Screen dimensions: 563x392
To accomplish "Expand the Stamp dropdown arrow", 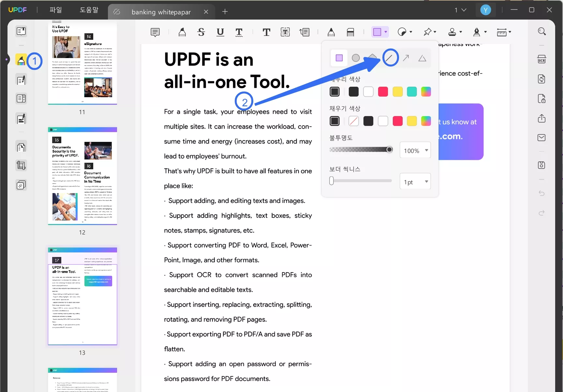I will (461, 32).
